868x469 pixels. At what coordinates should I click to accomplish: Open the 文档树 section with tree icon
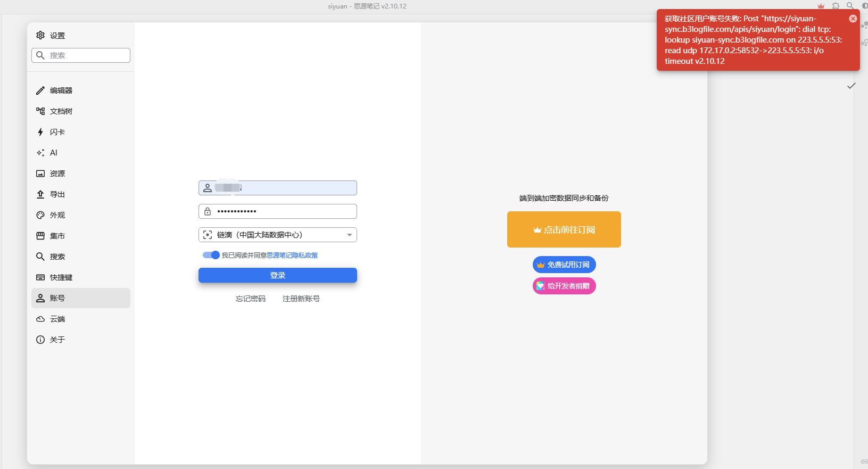coord(81,111)
